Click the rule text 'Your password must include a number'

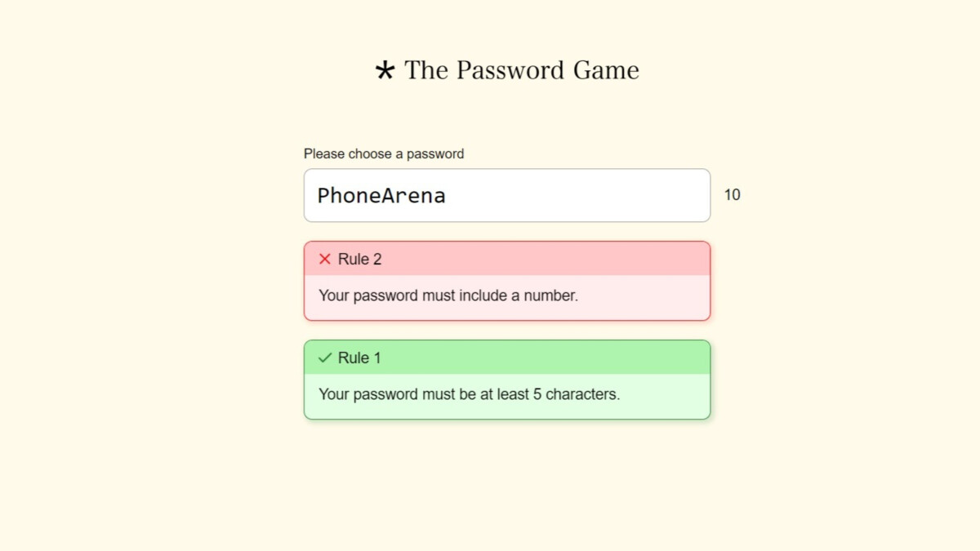[448, 295]
